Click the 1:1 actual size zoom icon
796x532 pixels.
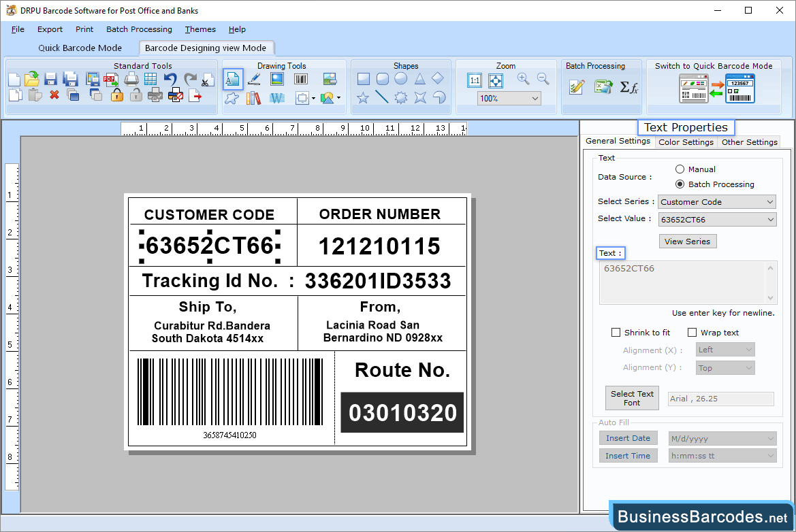tap(475, 80)
